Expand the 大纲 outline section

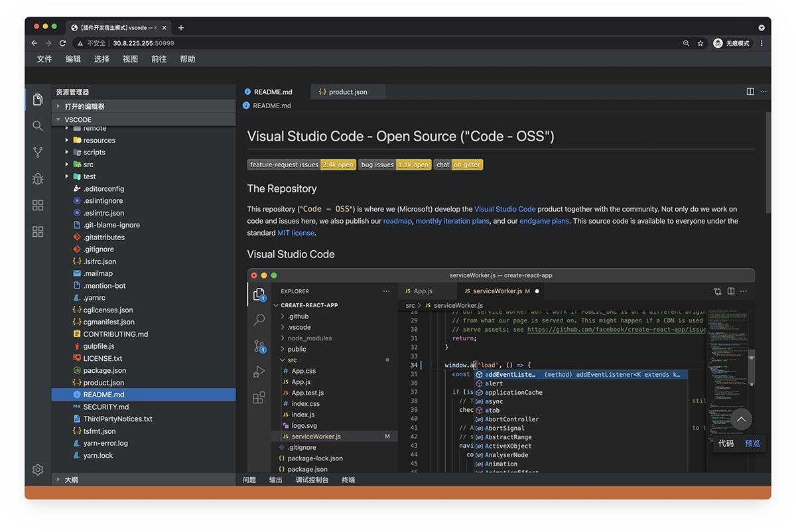point(71,480)
